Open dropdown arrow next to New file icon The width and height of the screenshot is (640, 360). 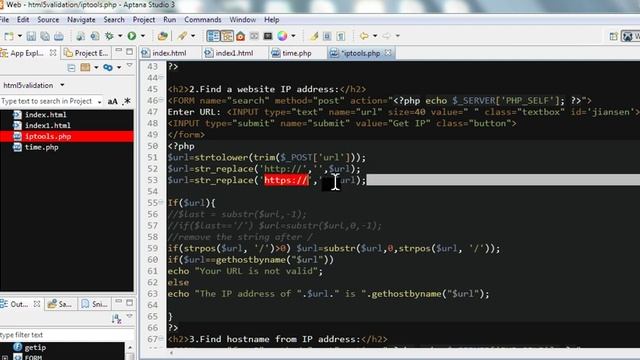click(x=19, y=36)
